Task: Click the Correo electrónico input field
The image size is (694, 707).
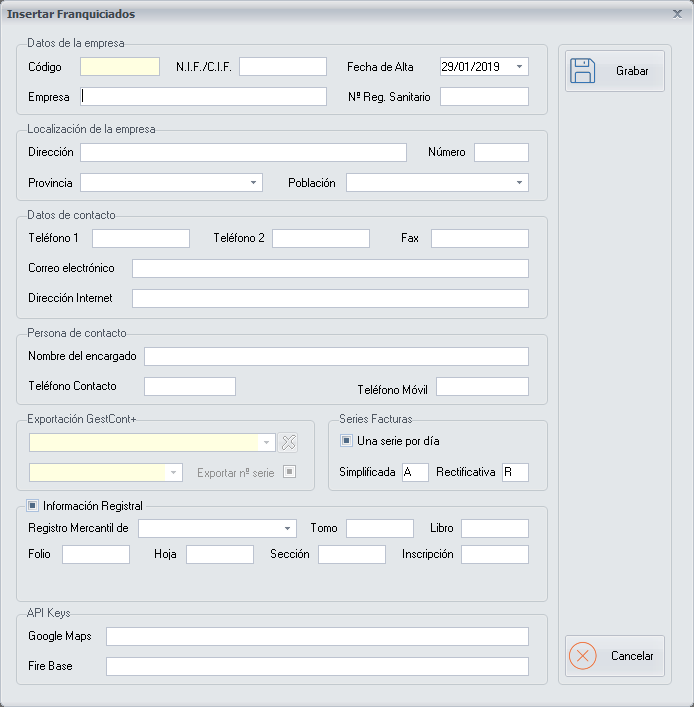Action: point(330,268)
